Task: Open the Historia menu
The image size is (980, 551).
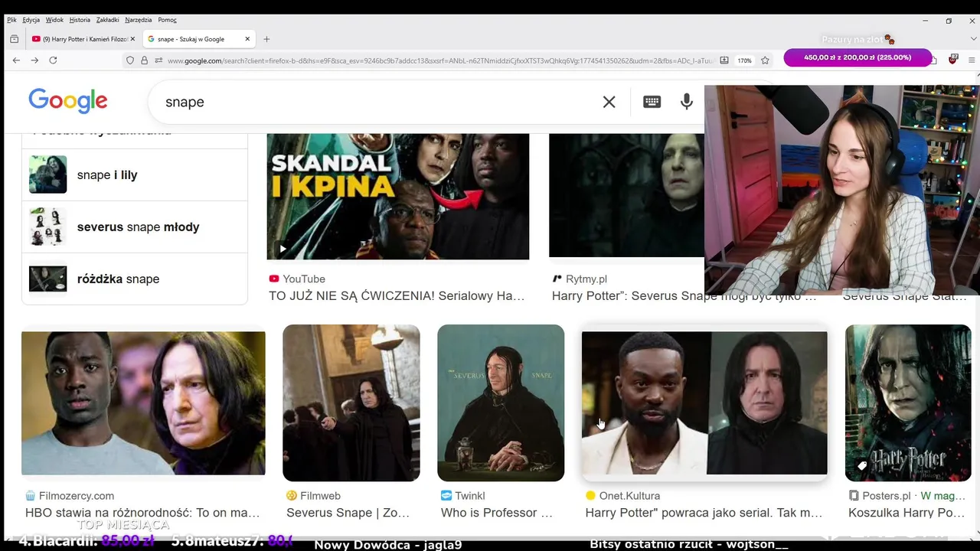Action: (80, 20)
